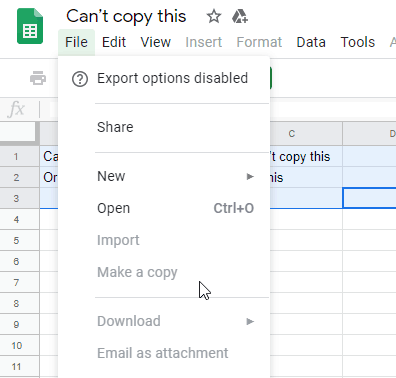Select row 3 header
396x378 pixels.
pos(20,198)
